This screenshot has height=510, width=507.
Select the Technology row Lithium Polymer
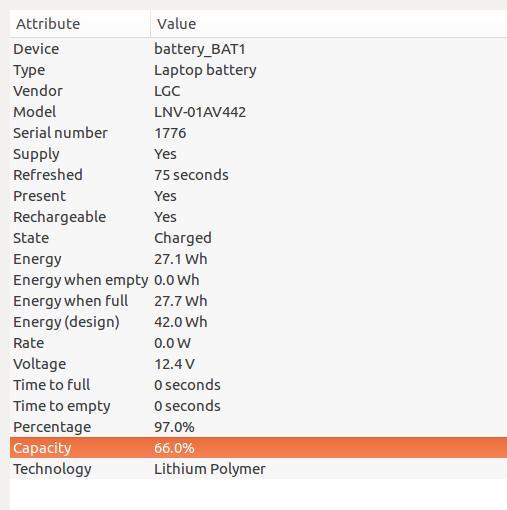258,469
